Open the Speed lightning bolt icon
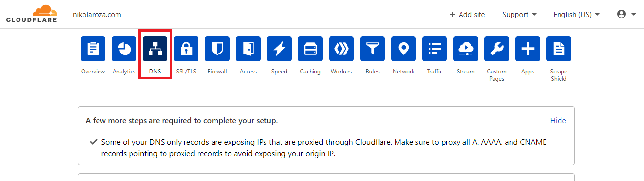The height and width of the screenshot is (181, 644). [279, 49]
